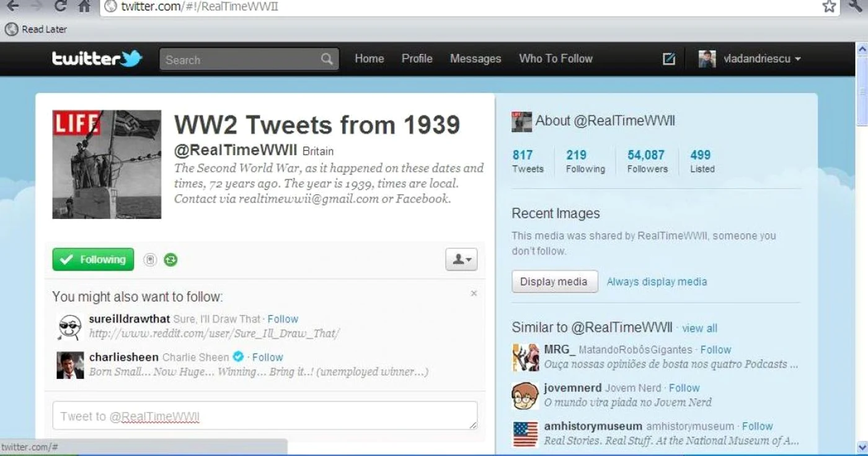Follow charliesheen
The image size is (868, 456).
(267, 357)
